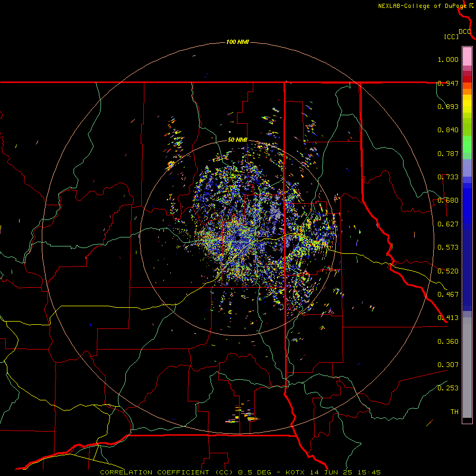Select the 0.947 legend value

(448, 83)
